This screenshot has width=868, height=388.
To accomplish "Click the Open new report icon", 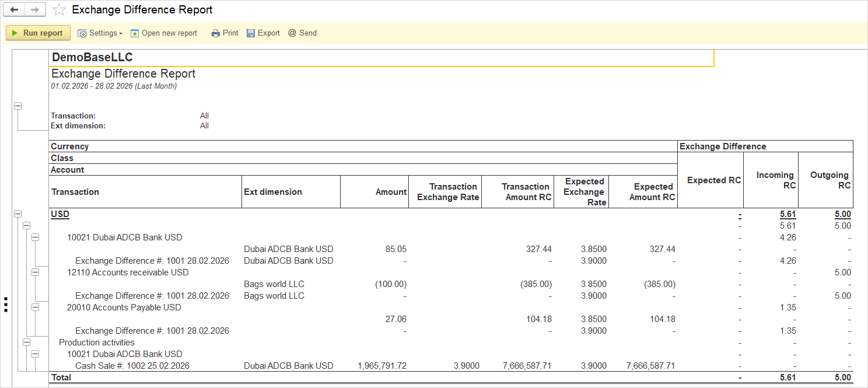I will point(135,33).
